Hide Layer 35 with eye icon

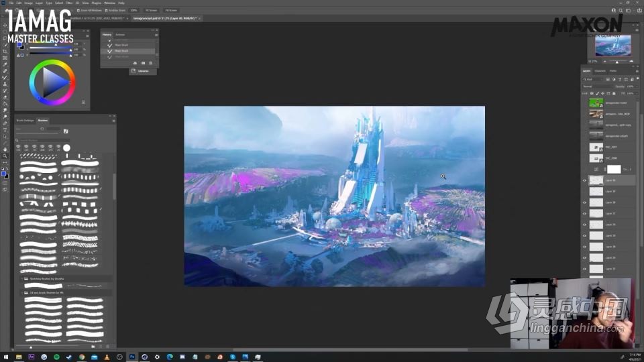(x=584, y=247)
